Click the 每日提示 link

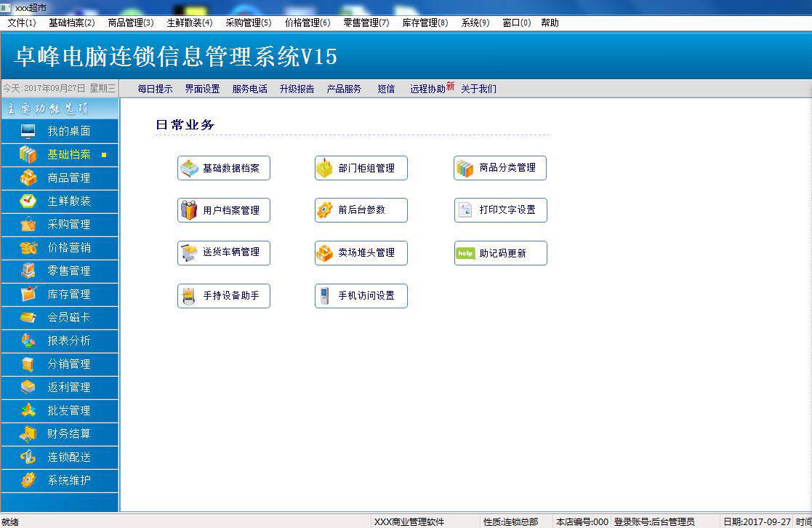156,89
